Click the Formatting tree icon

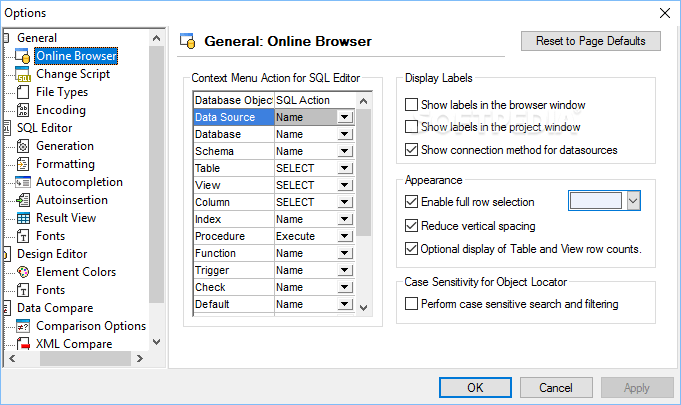[x=23, y=164]
